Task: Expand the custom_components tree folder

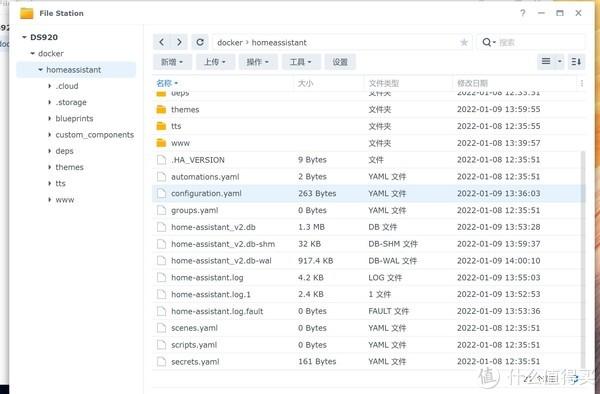Action: coord(49,135)
